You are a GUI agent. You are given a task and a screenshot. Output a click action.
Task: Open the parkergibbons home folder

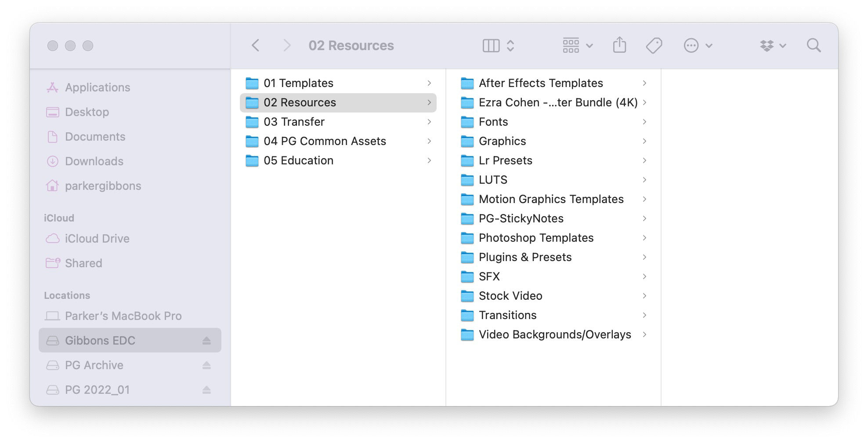tap(130, 186)
